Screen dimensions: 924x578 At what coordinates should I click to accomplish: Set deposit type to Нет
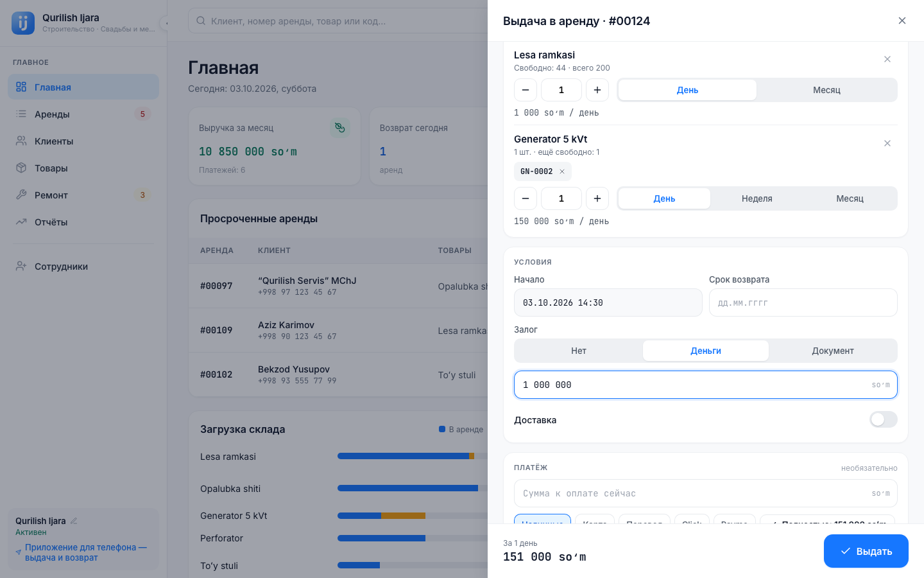point(579,351)
